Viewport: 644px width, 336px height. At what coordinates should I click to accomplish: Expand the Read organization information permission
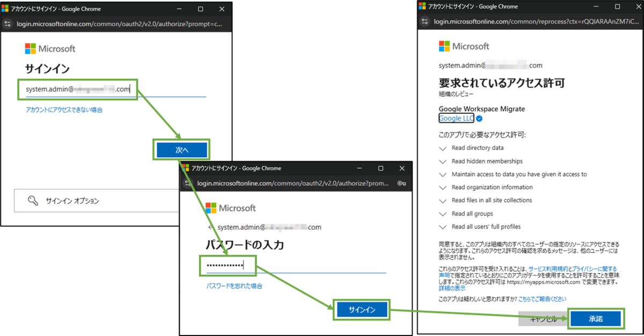coord(443,187)
